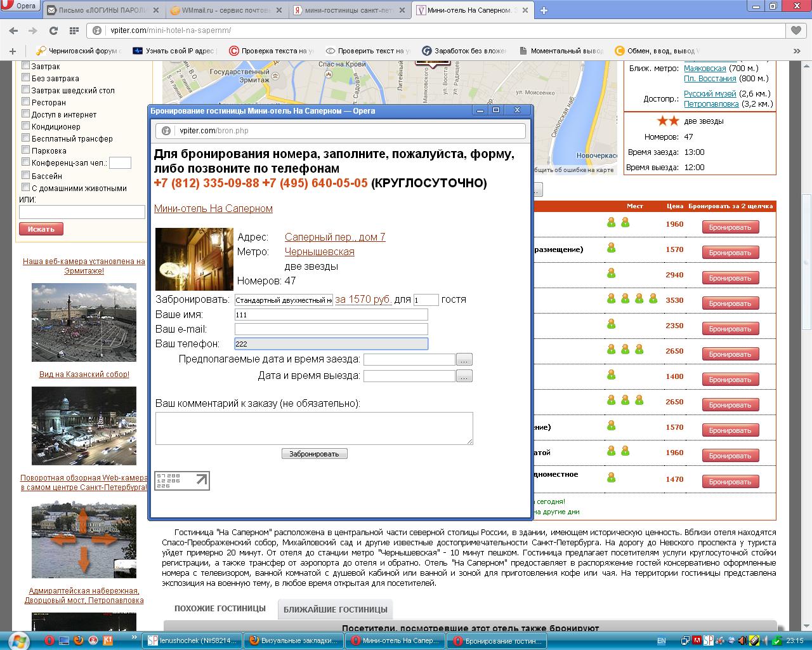Open the Чернышевская metro link in popup
The image size is (812, 650).
(x=320, y=251)
